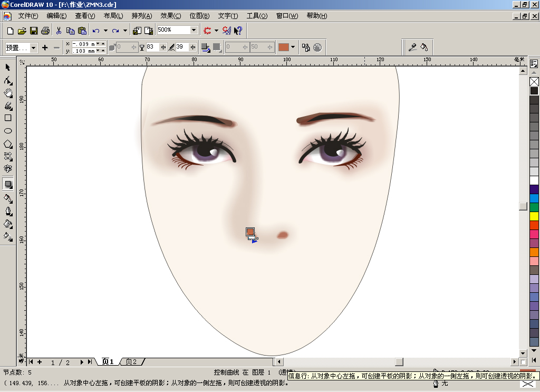
Task: Open the shadow color picker dropdown
Action: 293,47
